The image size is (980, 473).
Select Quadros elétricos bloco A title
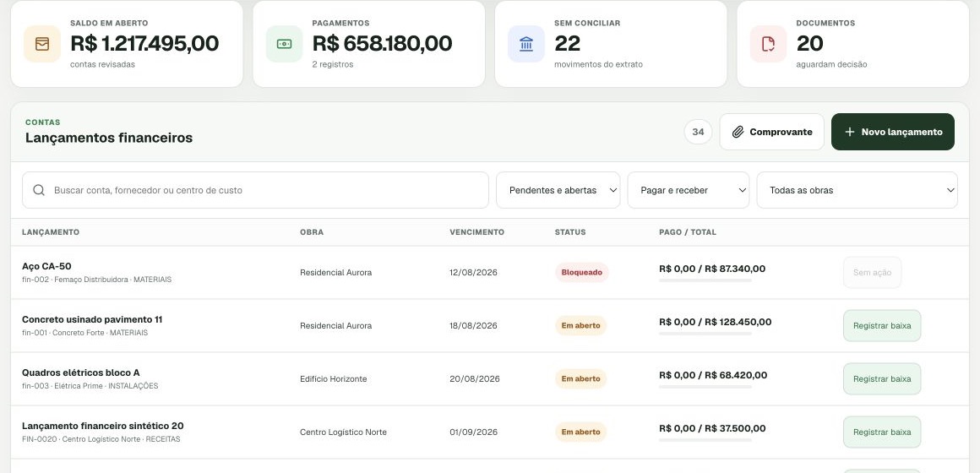tap(80, 372)
